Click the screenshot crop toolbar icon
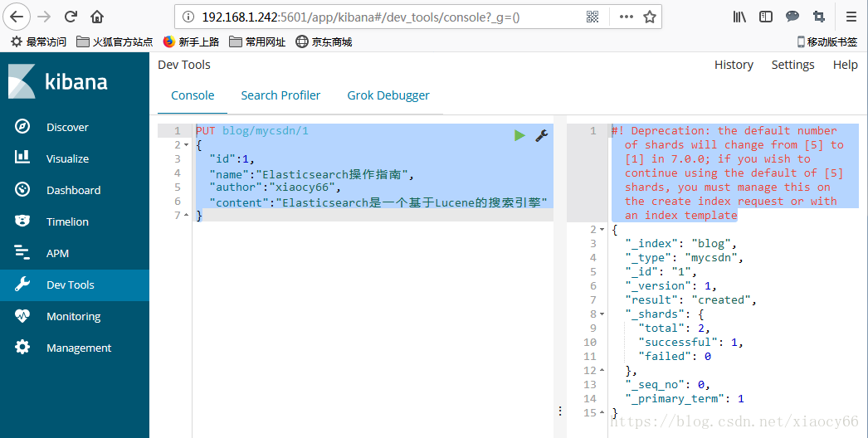This screenshot has height=438, width=868. click(x=819, y=17)
